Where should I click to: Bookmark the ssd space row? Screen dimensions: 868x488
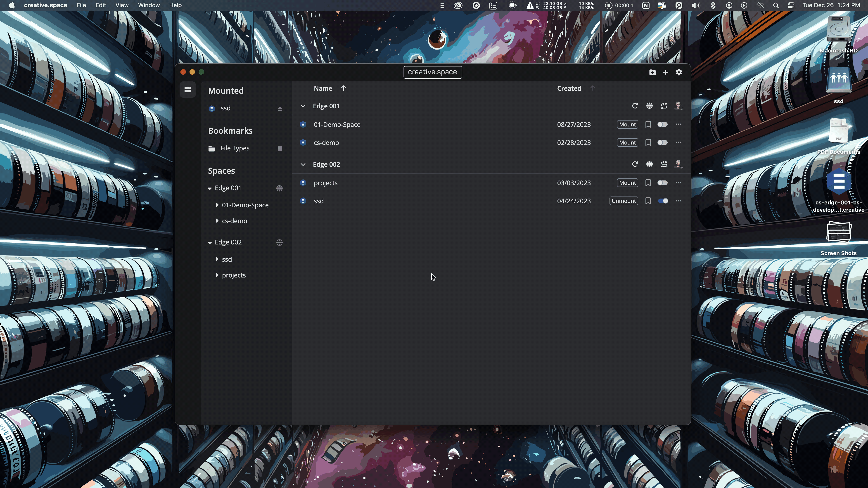648,201
